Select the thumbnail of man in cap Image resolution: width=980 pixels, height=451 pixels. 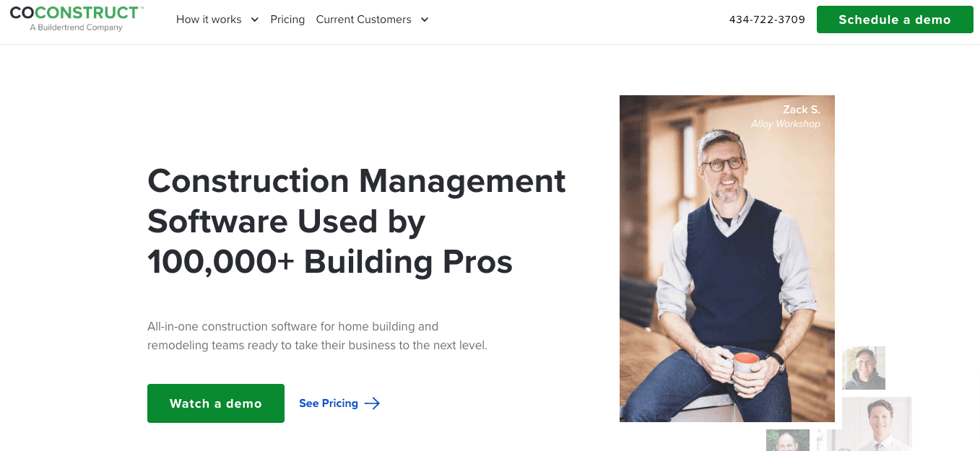click(x=864, y=368)
